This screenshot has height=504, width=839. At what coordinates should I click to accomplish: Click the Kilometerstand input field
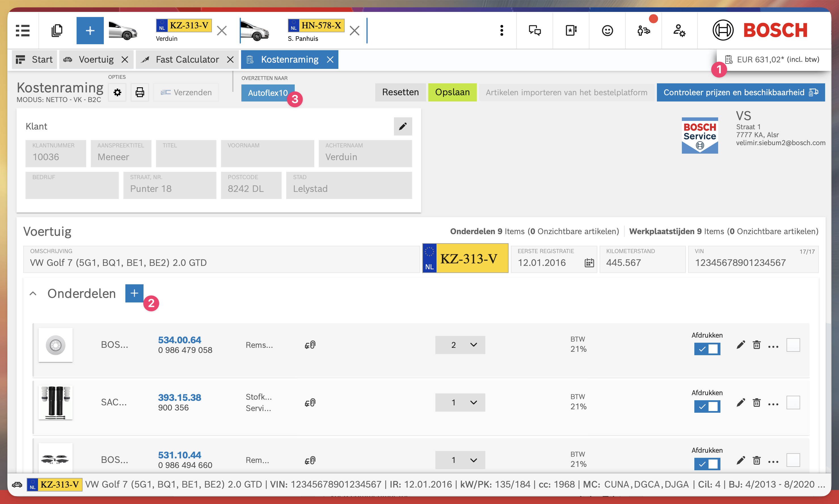[642, 263]
